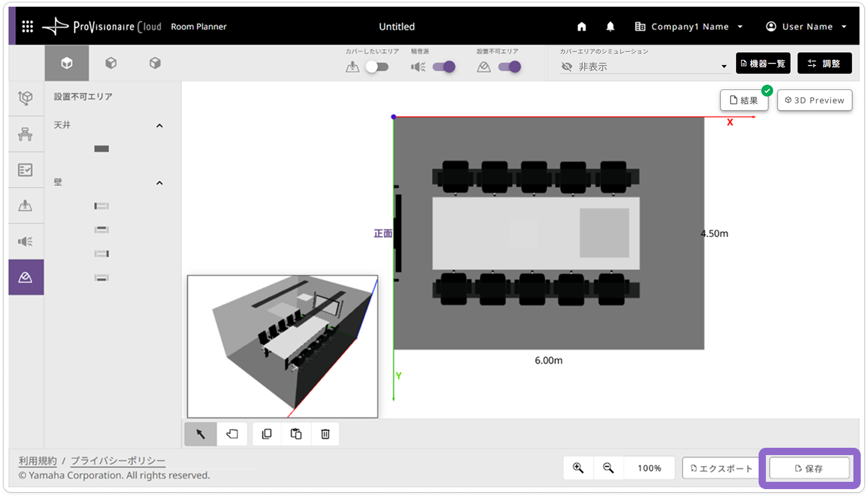The width and height of the screenshot is (868, 497).
Task: Click the copy icon
Action: click(x=267, y=434)
